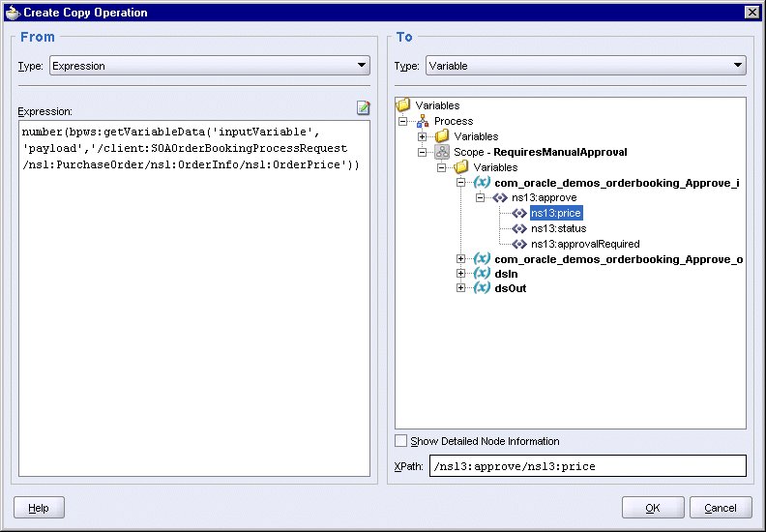Viewport: 766px width, 532px height.
Task: Click inside the Expression text area
Action: (194, 298)
